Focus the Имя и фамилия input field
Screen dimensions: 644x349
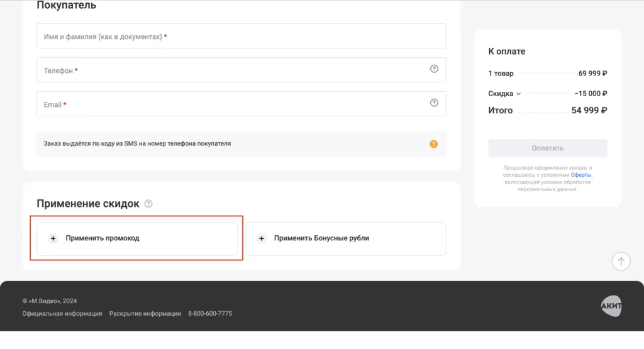[241, 36]
